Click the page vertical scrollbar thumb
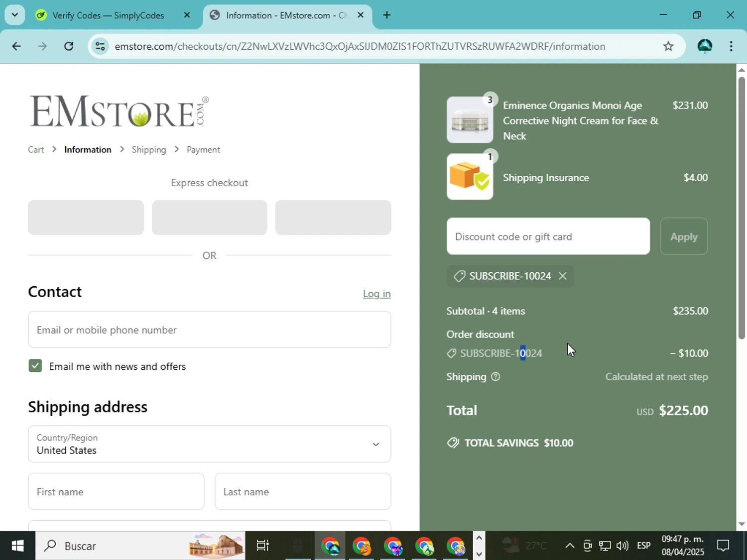 point(742,208)
